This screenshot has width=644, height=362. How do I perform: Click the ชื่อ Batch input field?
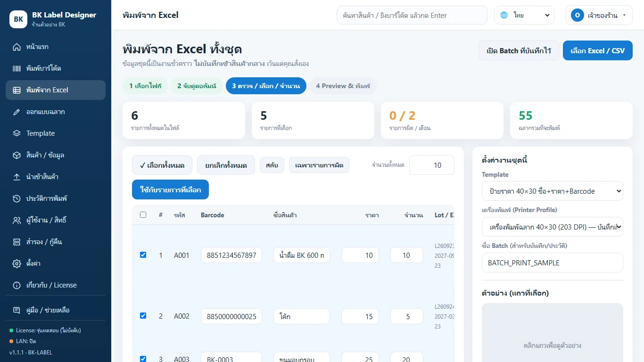click(x=553, y=263)
